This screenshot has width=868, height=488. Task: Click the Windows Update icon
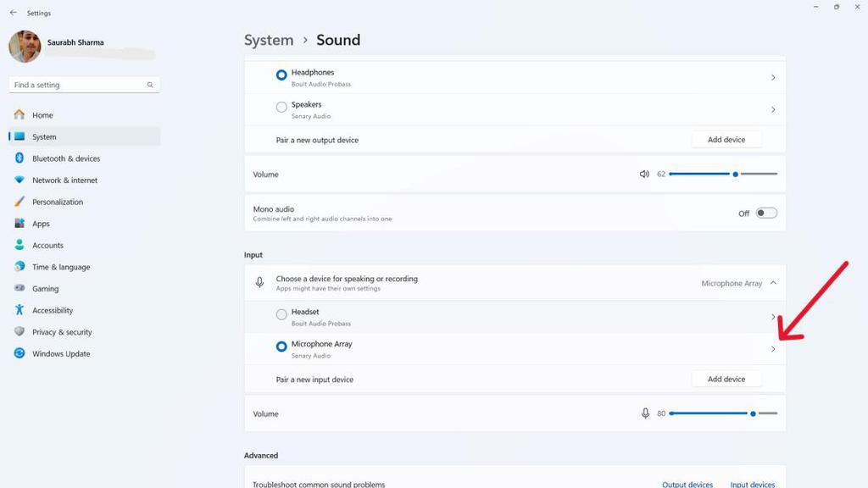coord(19,353)
